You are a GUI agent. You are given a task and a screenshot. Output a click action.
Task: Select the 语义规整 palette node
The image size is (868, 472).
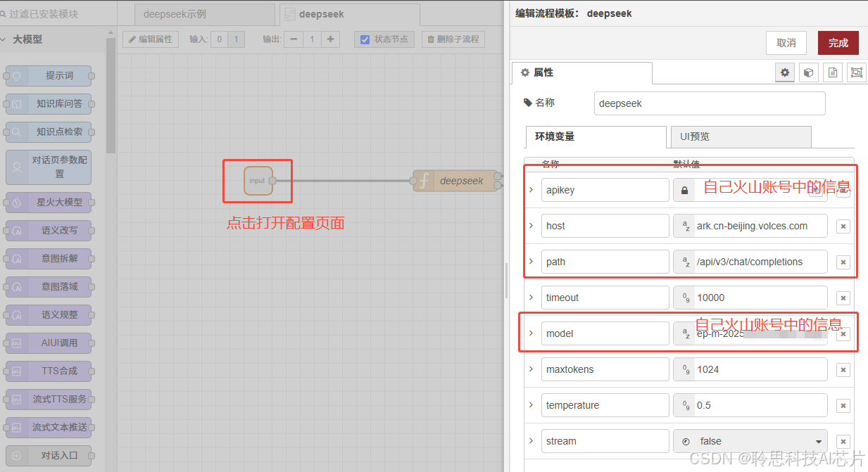tap(49, 314)
